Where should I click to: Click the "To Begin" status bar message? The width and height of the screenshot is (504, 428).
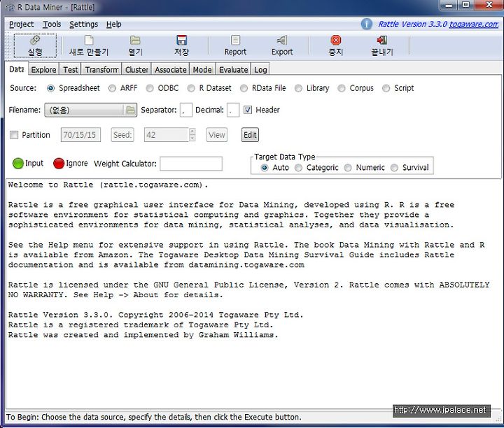(153, 417)
